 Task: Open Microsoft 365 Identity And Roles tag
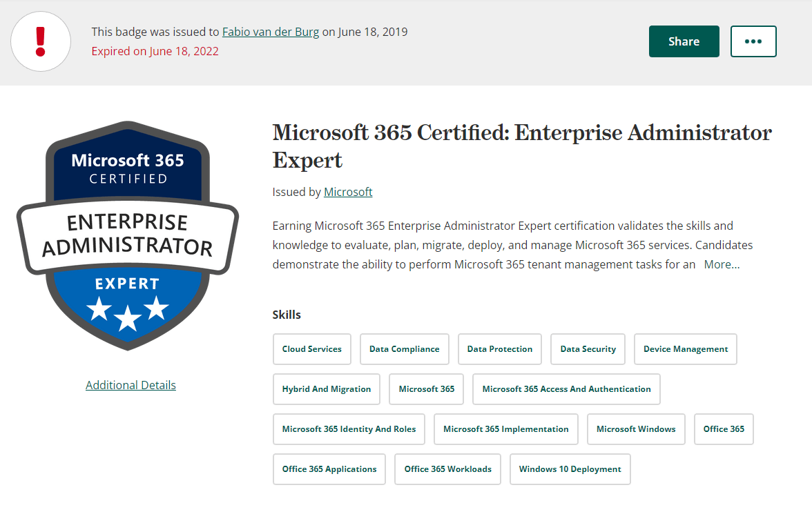[349, 429]
